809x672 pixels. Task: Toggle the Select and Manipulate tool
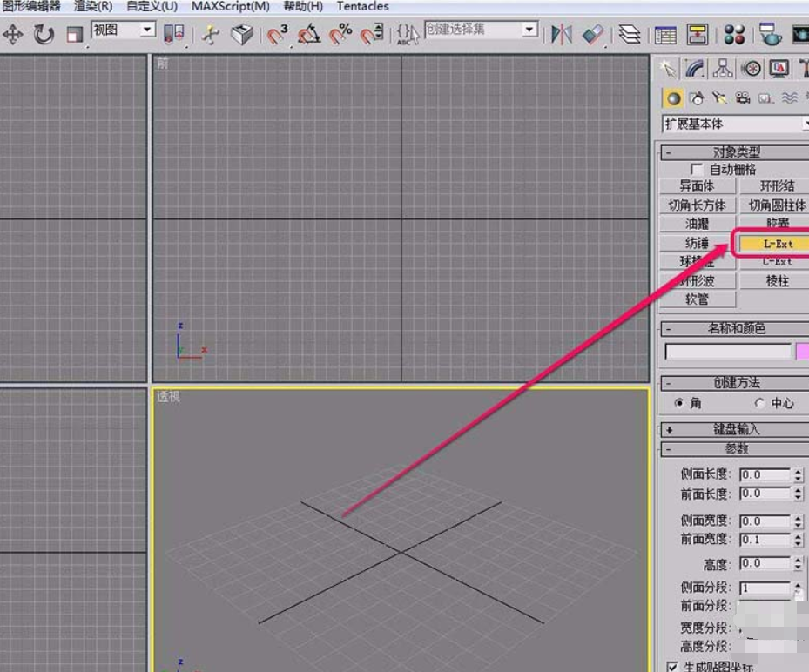(210, 35)
